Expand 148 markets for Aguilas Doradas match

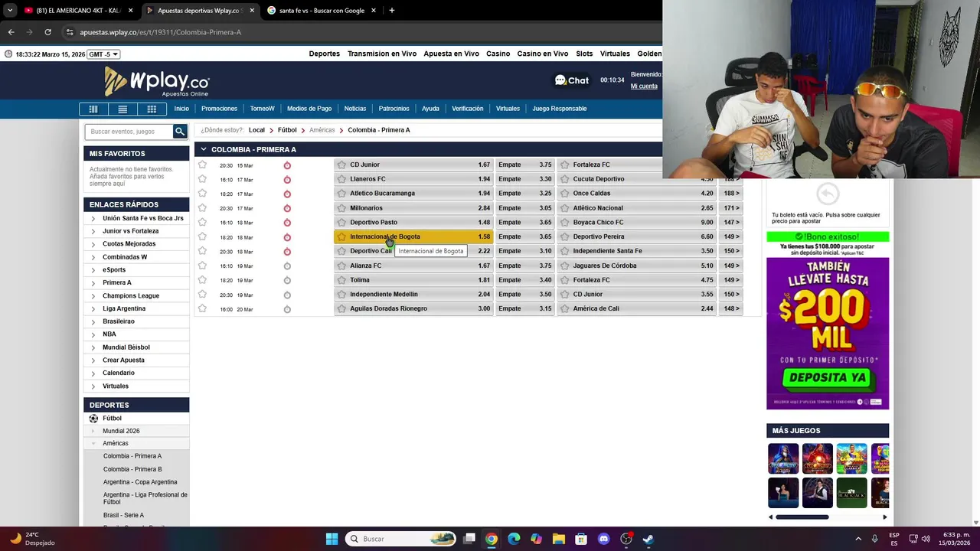click(731, 308)
